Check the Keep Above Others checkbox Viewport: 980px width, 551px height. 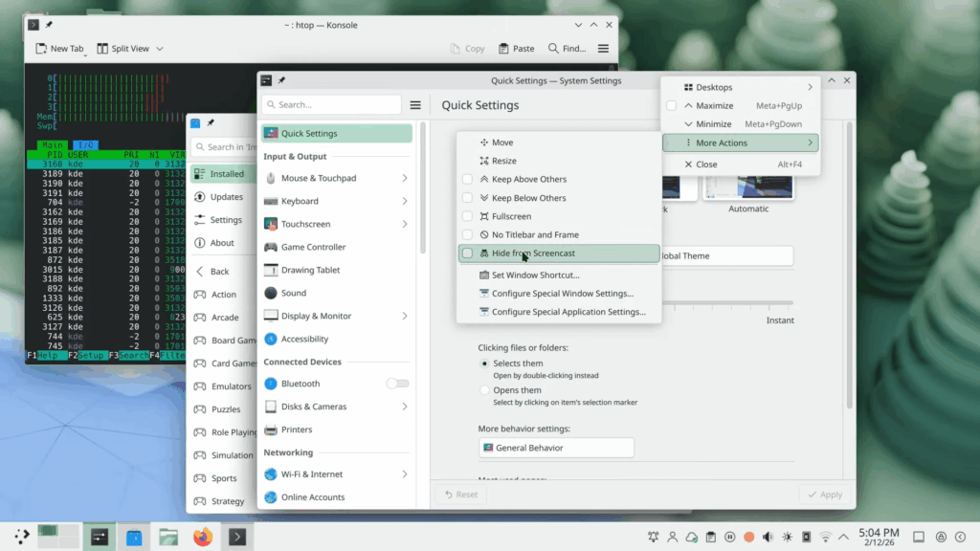coord(467,179)
